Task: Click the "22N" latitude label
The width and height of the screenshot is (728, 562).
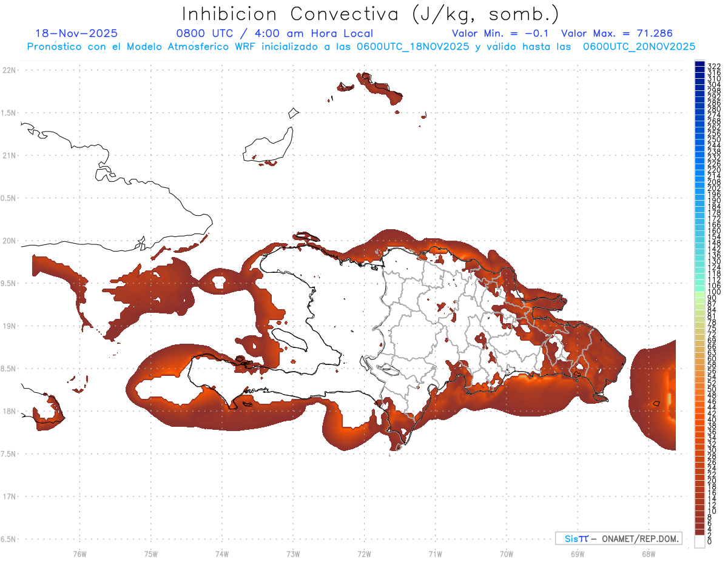Action: point(9,70)
